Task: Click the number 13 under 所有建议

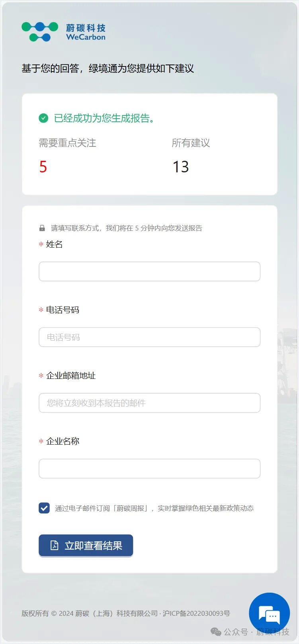Action: pyautogui.click(x=181, y=167)
